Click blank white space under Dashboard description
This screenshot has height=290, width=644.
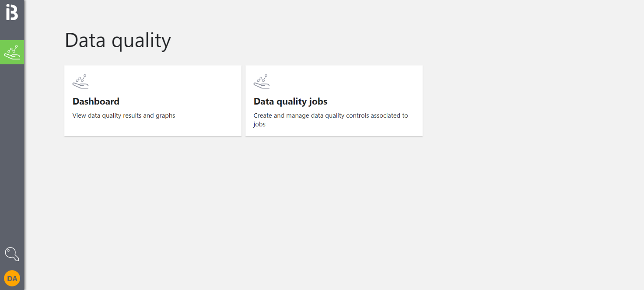(153, 128)
